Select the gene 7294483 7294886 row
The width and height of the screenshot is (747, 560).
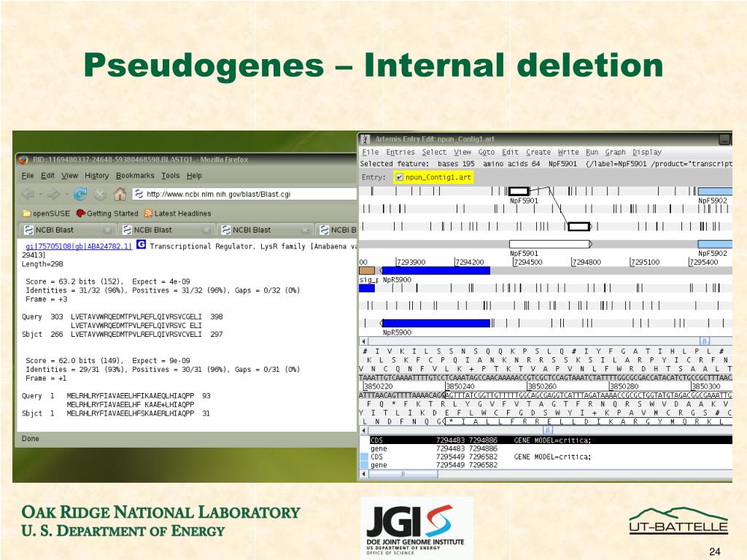[546, 448]
